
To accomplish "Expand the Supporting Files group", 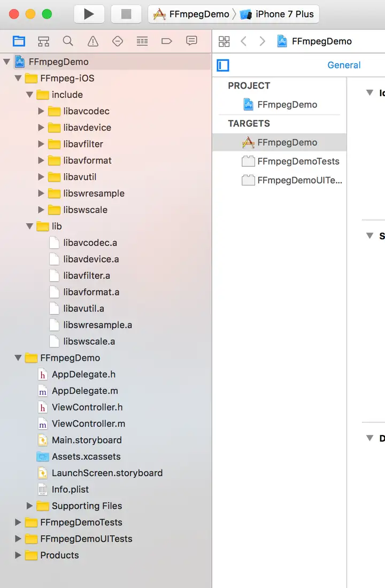I will tap(29, 506).
